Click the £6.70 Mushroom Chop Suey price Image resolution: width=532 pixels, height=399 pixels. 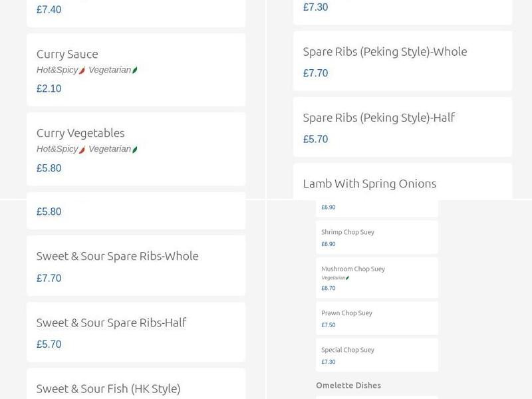tap(326, 288)
